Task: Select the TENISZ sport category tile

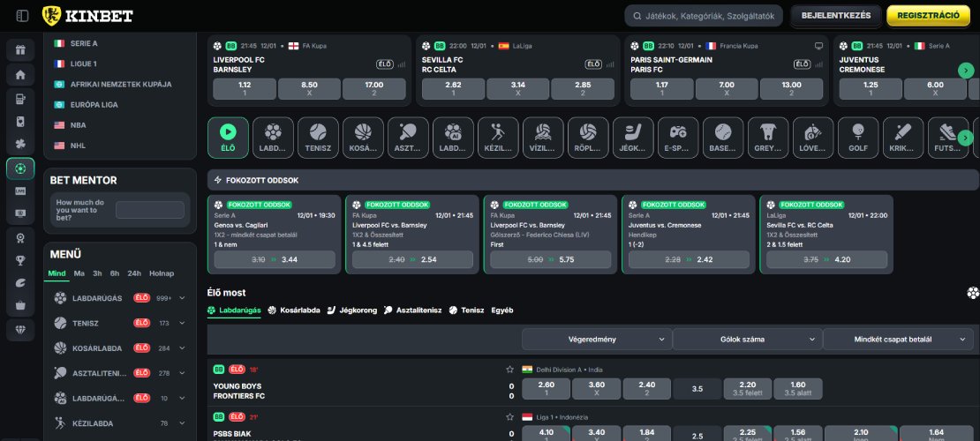Action: tap(318, 138)
